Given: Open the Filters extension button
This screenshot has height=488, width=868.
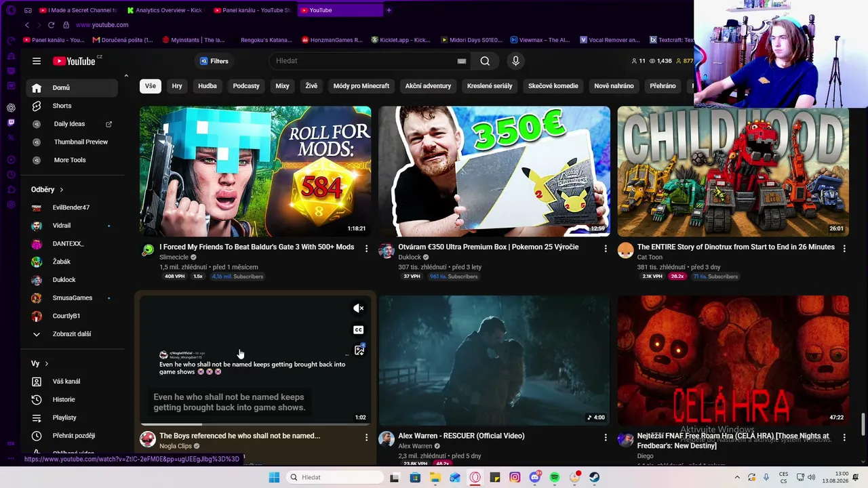Looking at the screenshot, I should 214,61.
